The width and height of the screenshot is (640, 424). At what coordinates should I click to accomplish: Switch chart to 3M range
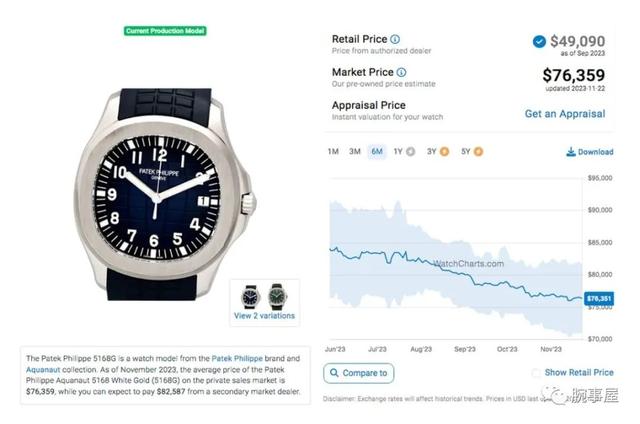[355, 152]
